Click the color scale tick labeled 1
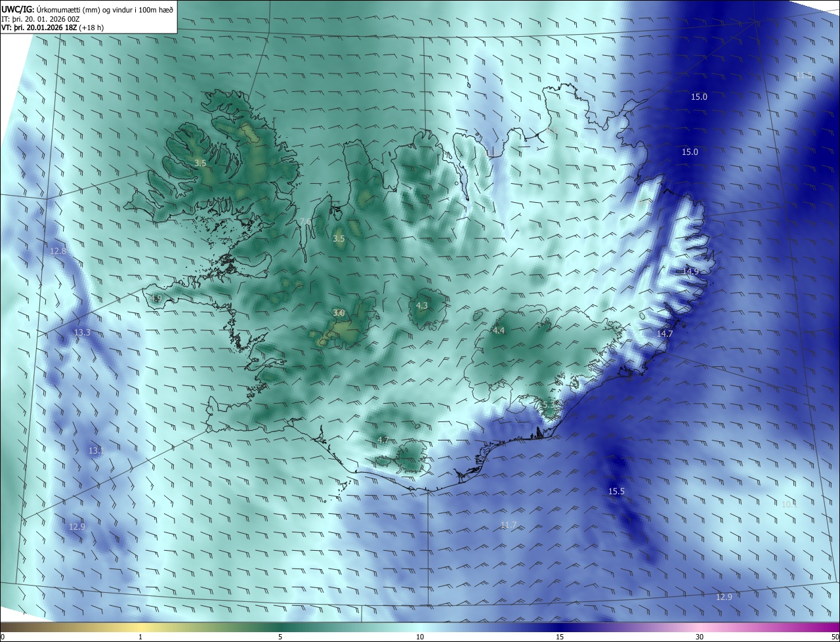The image size is (840, 642). (140, 637)
